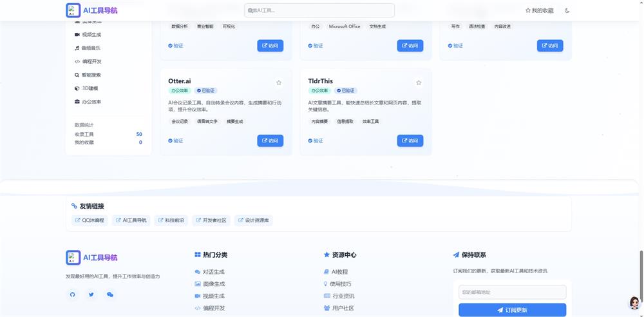Open QQ沐编程 friendly link
Image resolution: width=644 pixels, height=317 pixels.
click(90, 220)
